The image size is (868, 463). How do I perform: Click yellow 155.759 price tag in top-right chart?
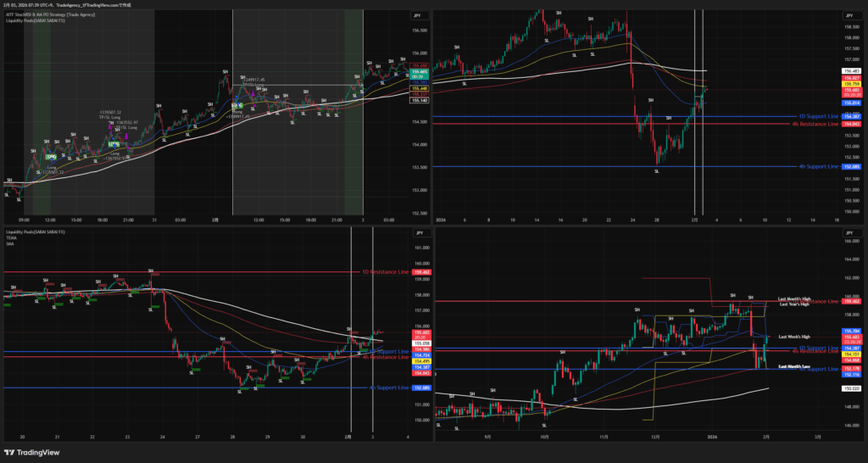[x=849, y=85]
